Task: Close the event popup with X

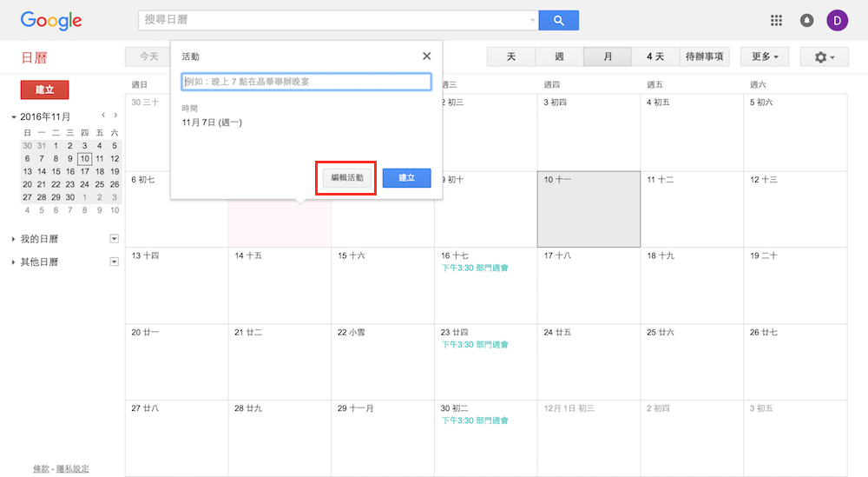Action: (426, 56)
